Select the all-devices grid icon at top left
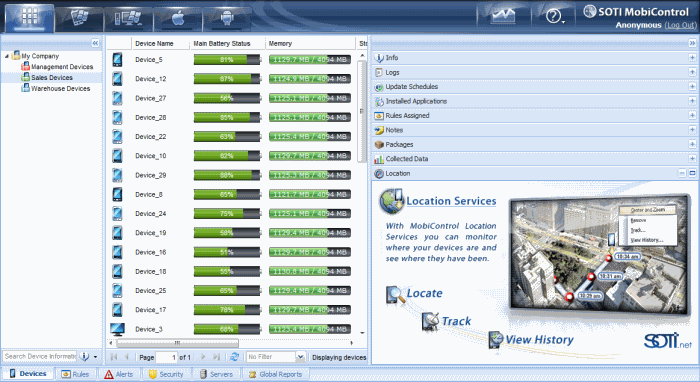This screenshot has width=700, height=382. [30, 18]
